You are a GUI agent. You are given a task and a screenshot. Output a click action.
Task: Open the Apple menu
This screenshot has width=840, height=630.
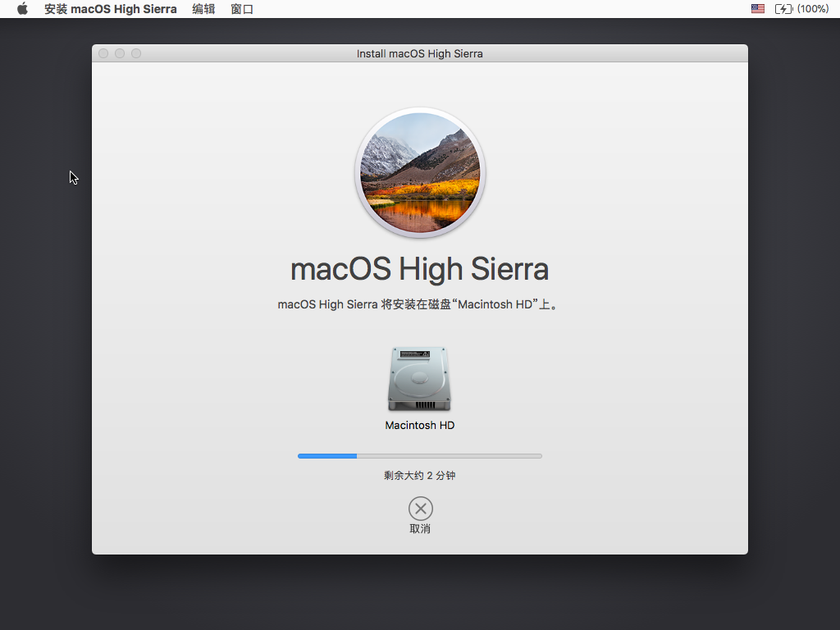point(22,9)
